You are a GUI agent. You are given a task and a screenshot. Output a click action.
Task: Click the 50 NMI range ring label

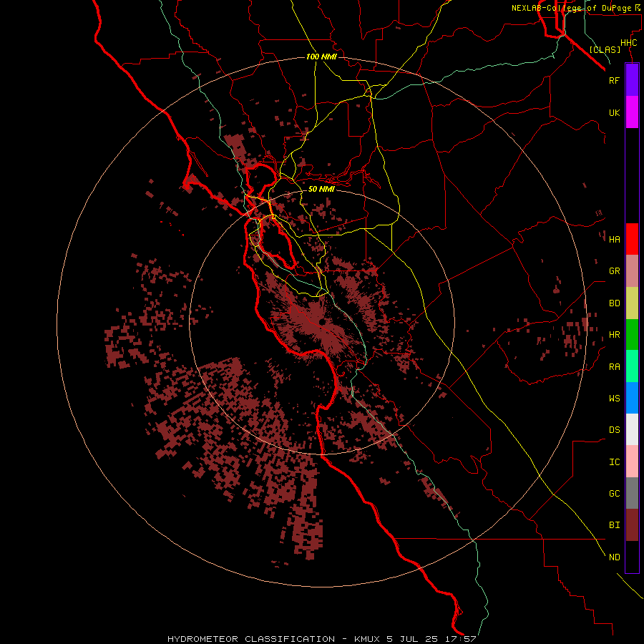coord(321,189)
